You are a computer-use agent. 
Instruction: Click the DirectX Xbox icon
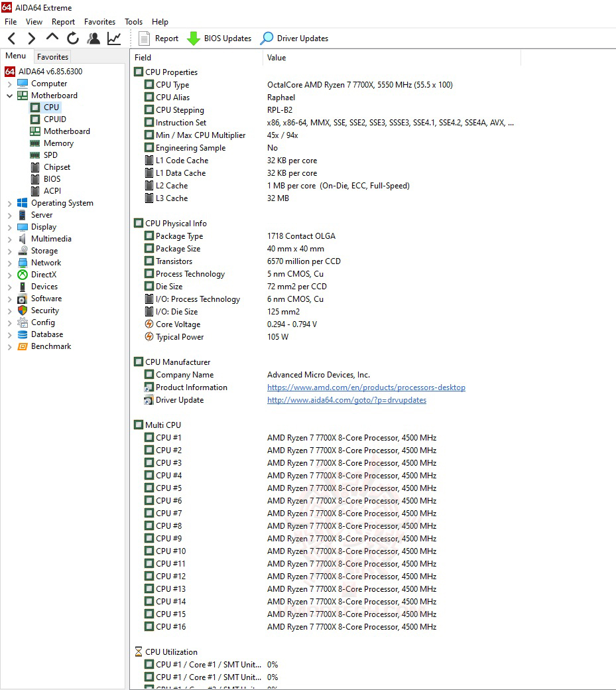[23, 275]
